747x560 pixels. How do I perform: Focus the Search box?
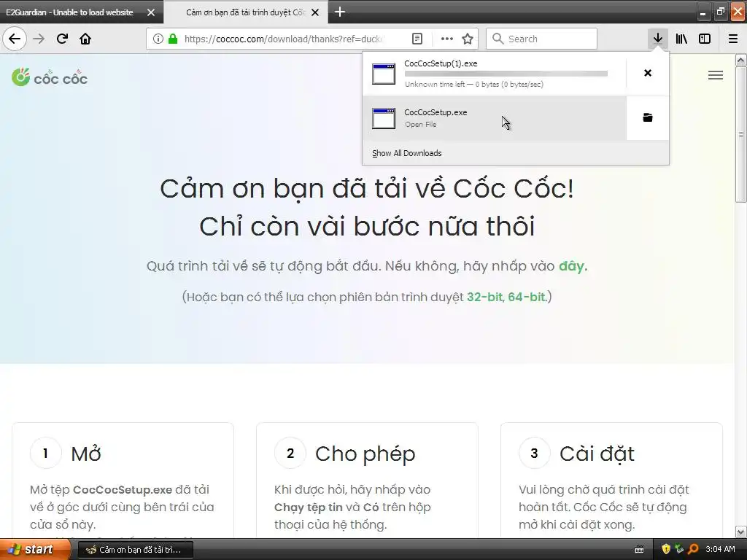coord(541,39)
